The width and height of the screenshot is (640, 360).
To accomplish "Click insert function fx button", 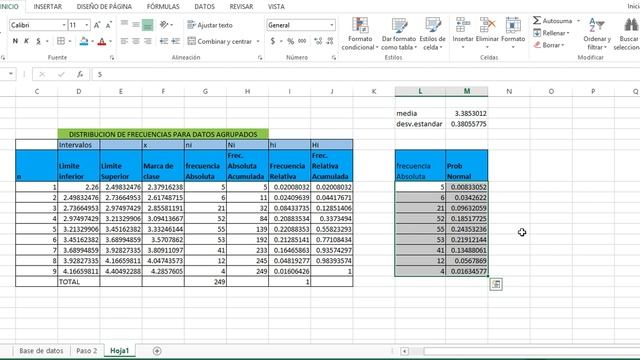I will click(x=80, y=74).
